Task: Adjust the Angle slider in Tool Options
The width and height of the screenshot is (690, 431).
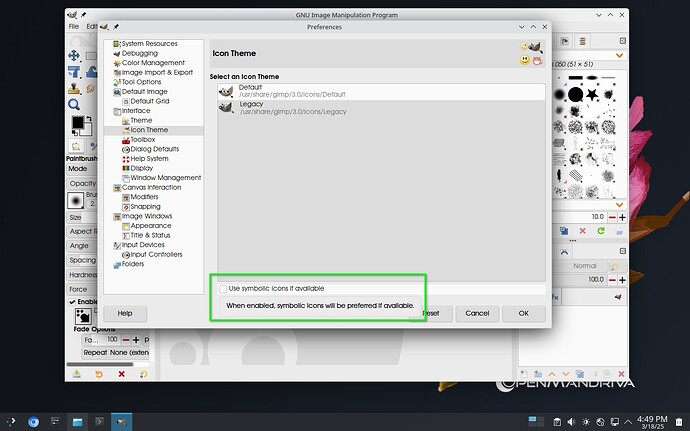Action: coord(82,246)
